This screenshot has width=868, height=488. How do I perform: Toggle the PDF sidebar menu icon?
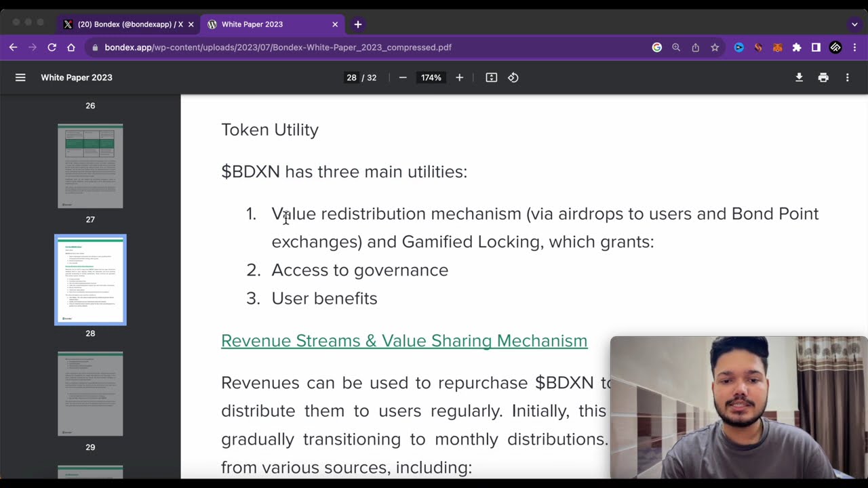(20, 77)
